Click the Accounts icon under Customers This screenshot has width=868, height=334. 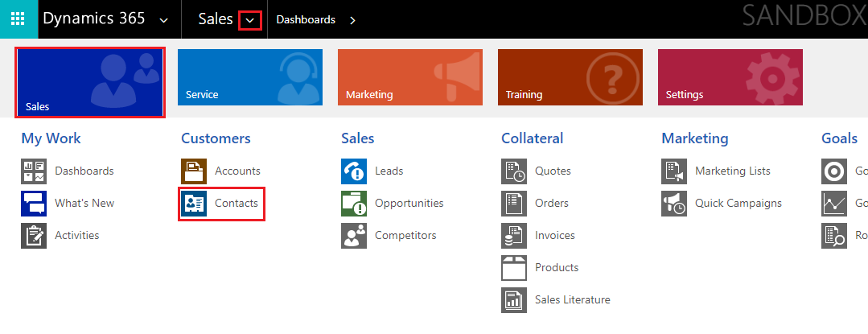click(194, 171)
